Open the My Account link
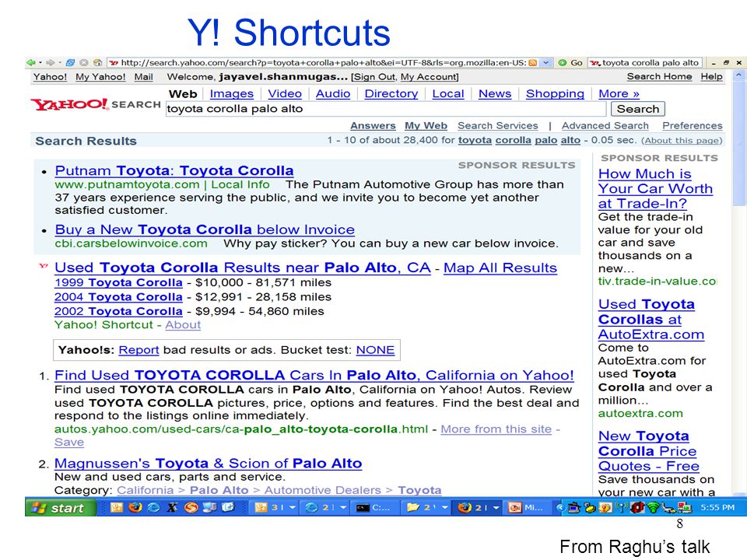This screenshot has width=747, height=560. click(428, 77)
